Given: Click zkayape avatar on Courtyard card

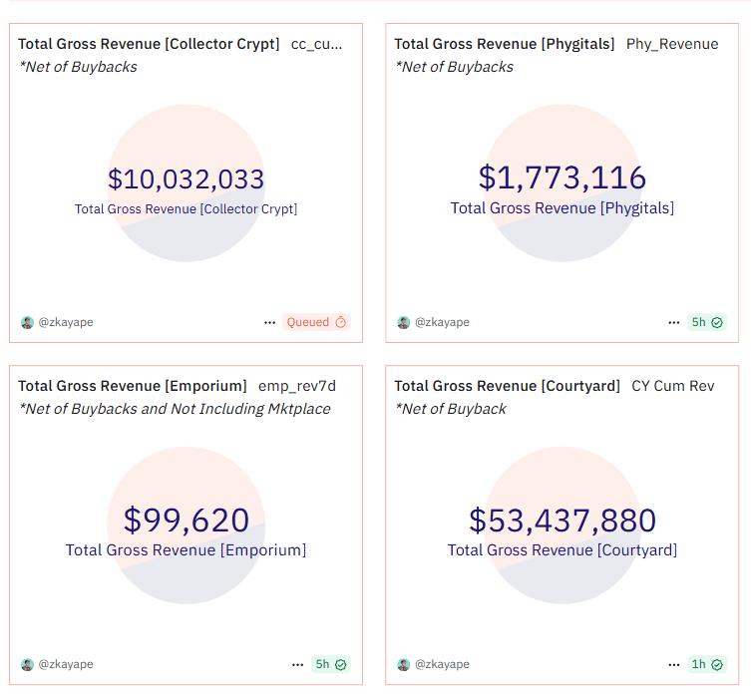Looking at the screenshot, I should (x=404, y=664).
